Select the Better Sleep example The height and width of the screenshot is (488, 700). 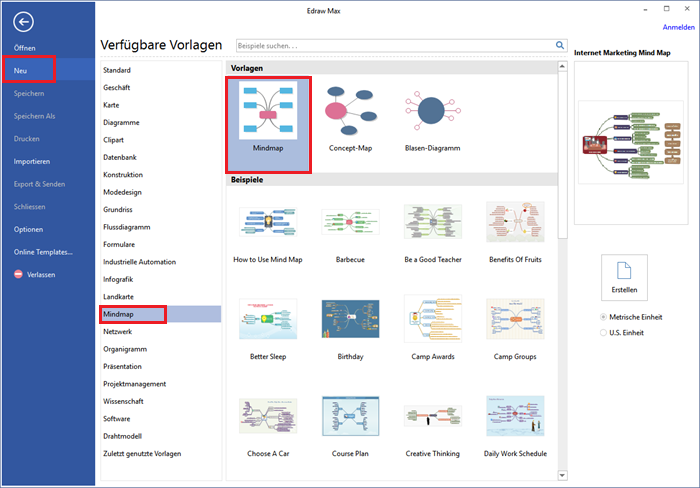(x=268, y=319)
